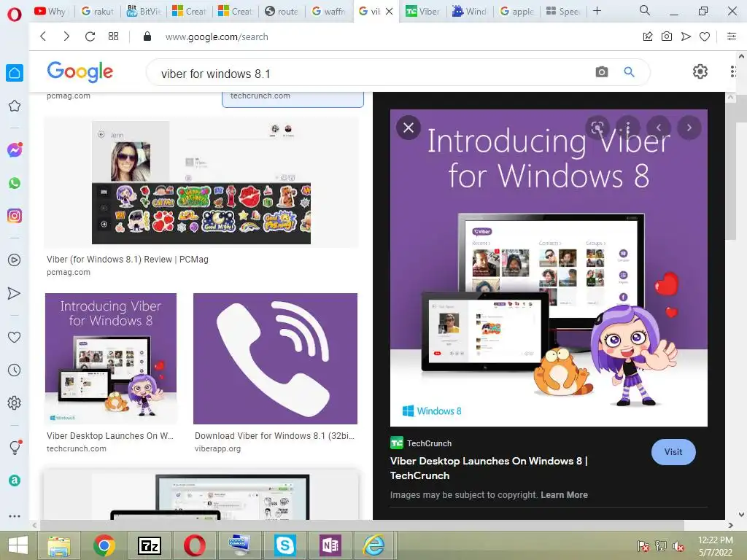Screen dimensions: 747x560
Task: Open 'Viber Desktop Launches On Windows 8' preview title
Action: pos(488,468)
